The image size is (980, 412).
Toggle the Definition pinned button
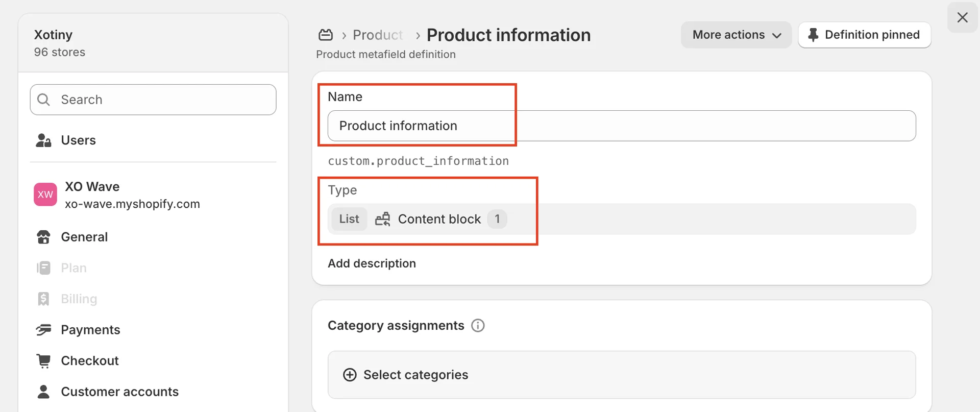865,35
